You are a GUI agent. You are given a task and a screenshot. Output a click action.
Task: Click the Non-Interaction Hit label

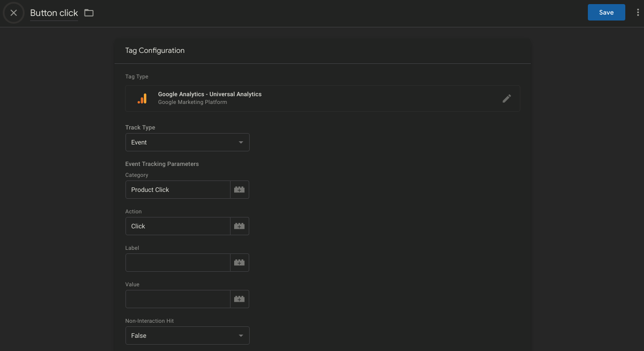[x=150, y=321]
